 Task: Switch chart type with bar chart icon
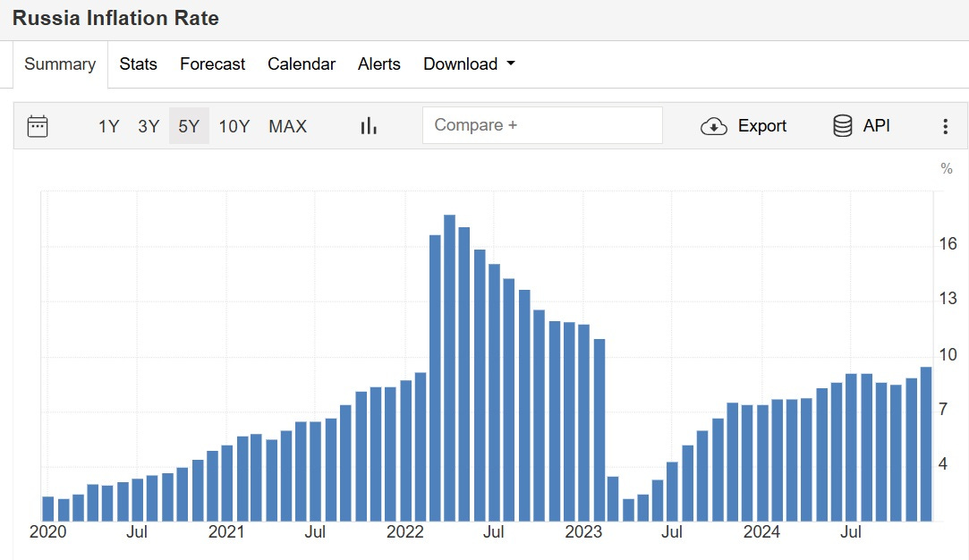pyautogui.click(x=369, y=126)
